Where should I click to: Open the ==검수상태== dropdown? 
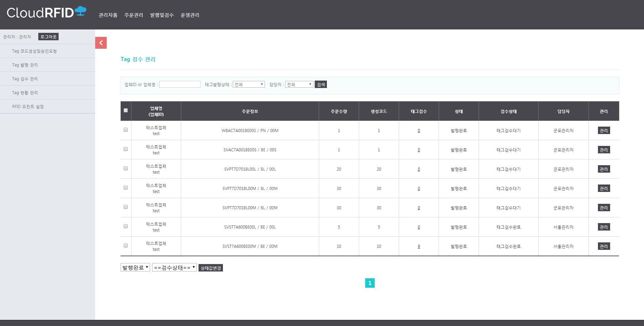click(x=174, y=267)
